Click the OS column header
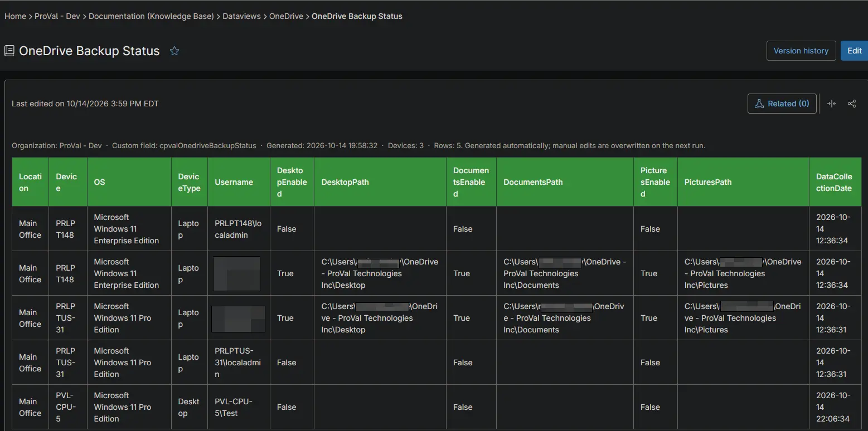868x431 pixels. [129, 182]
